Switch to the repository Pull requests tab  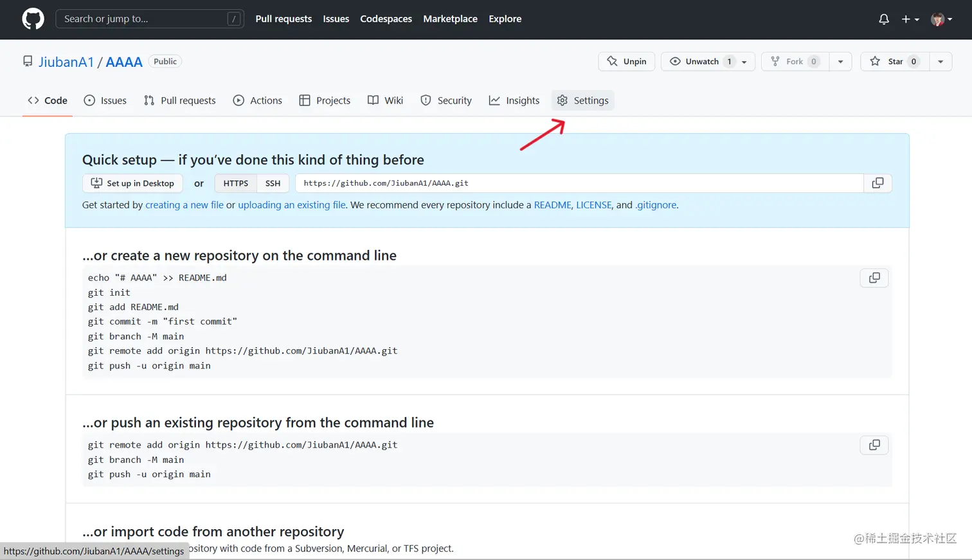pyautogui.click(x=180, y=100)
